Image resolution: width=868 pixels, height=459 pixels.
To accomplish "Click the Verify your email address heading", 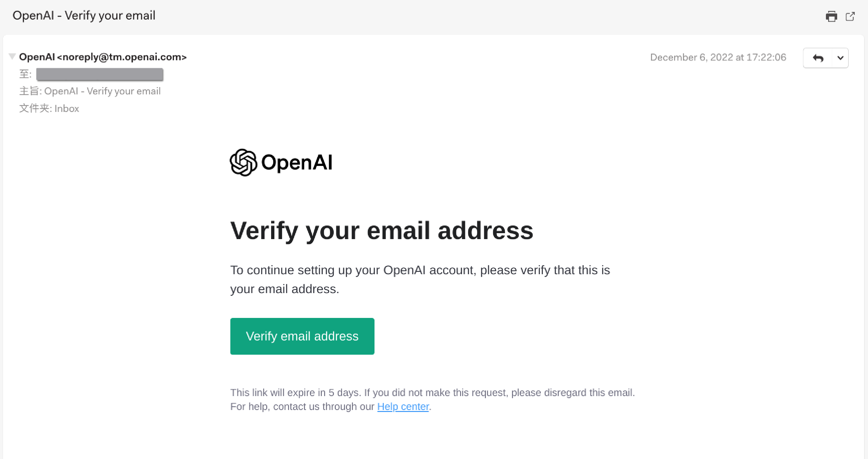I will click(381, 231).
